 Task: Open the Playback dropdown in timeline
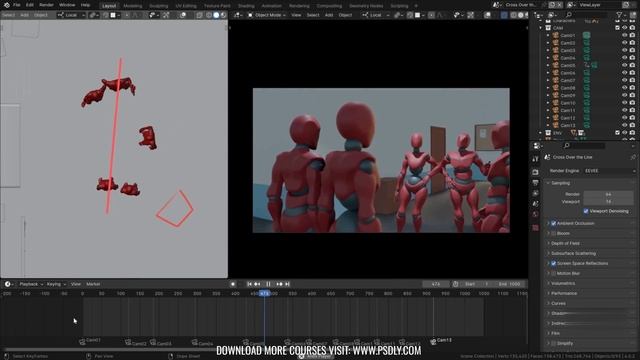[x=31, y=284]
